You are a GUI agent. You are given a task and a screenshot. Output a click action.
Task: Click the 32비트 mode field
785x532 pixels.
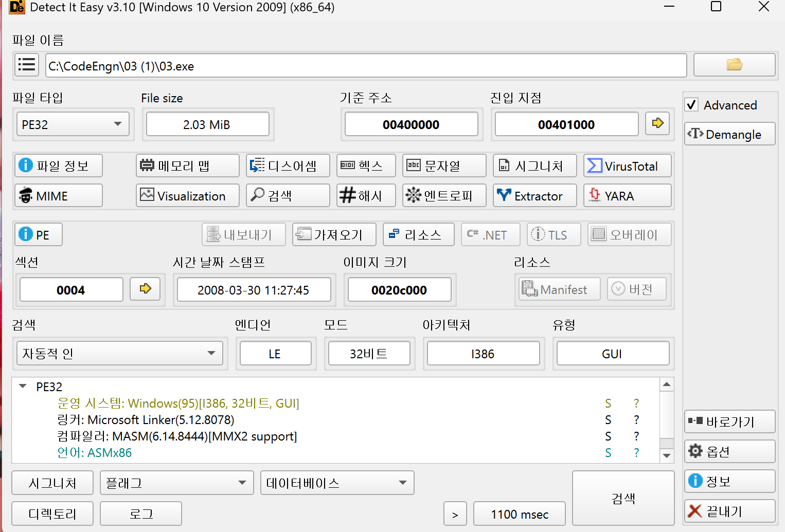coord(369,353)
